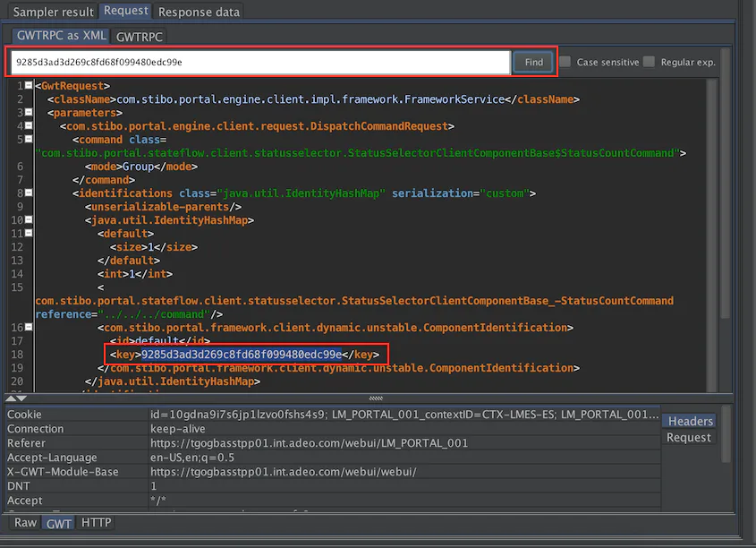
Task: Collapse the GwtRequest node fold marker
Action: click(29, 85)
